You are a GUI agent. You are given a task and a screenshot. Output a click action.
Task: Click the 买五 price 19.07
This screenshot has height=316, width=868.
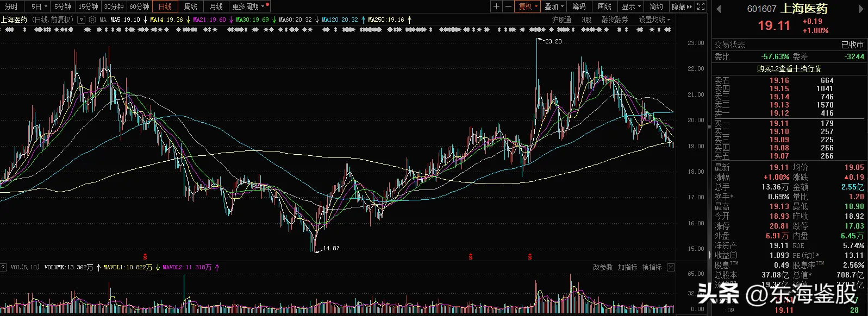click(779, 156)
